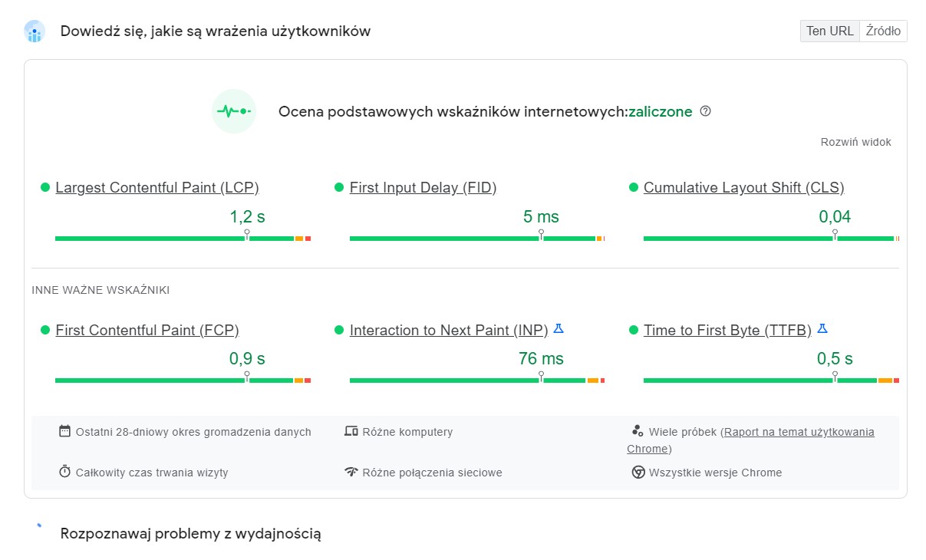Click the flask icon beside Time to First Byte

coord(822,329)
